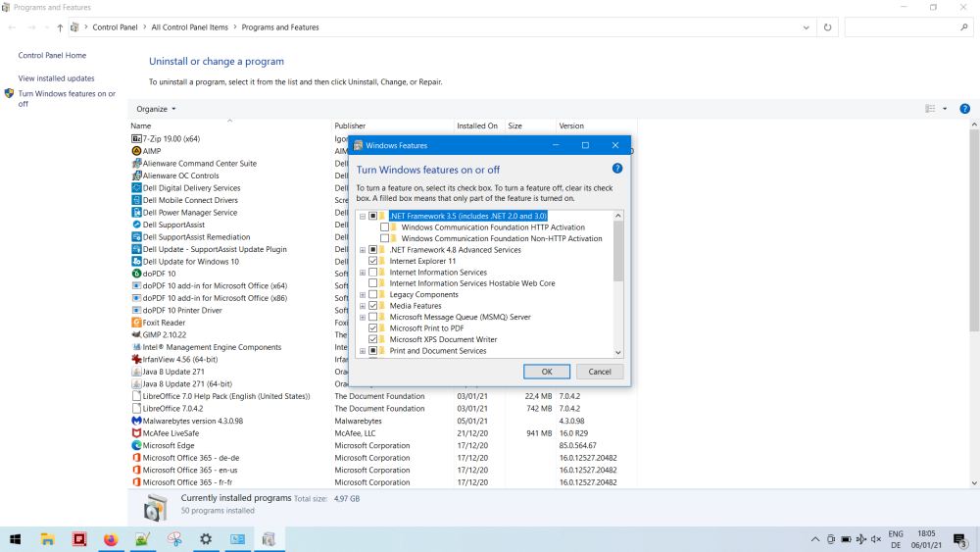This screenshot has height=552, width=980.
Task: Expand Microsoft Message Queue (MSMQ) Server
Action: click(363, 317)
